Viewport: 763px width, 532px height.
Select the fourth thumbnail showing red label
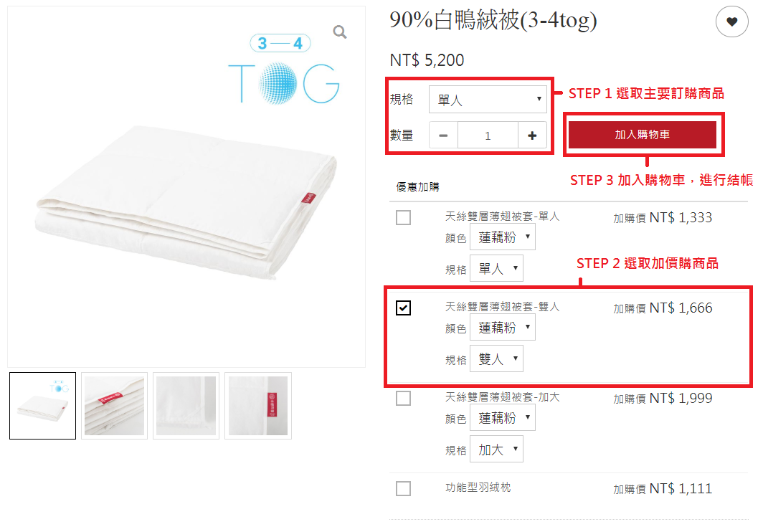tap(258, 406)
